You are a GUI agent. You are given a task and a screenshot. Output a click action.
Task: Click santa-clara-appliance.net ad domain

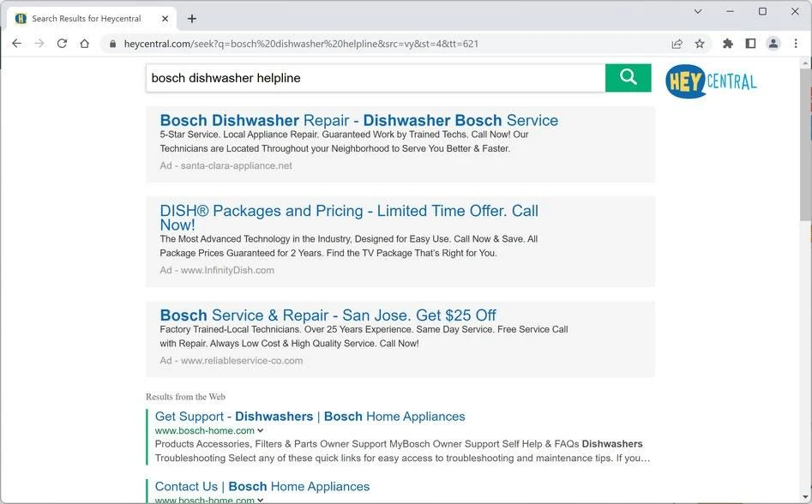236,165
